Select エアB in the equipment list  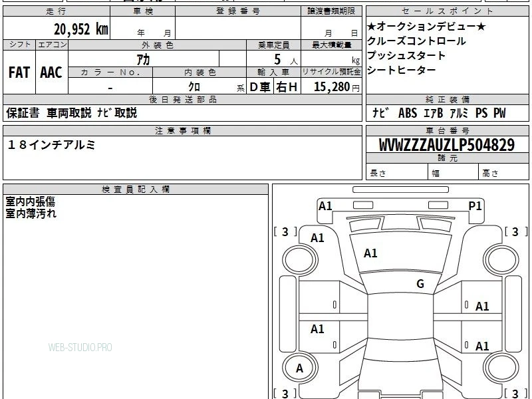pos(434,113)
